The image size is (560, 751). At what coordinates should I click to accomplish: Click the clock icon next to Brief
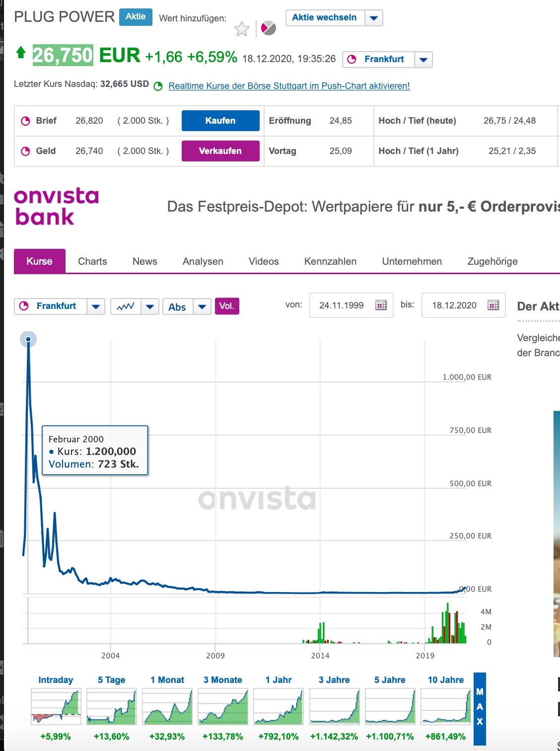click(x=25, y=121)
